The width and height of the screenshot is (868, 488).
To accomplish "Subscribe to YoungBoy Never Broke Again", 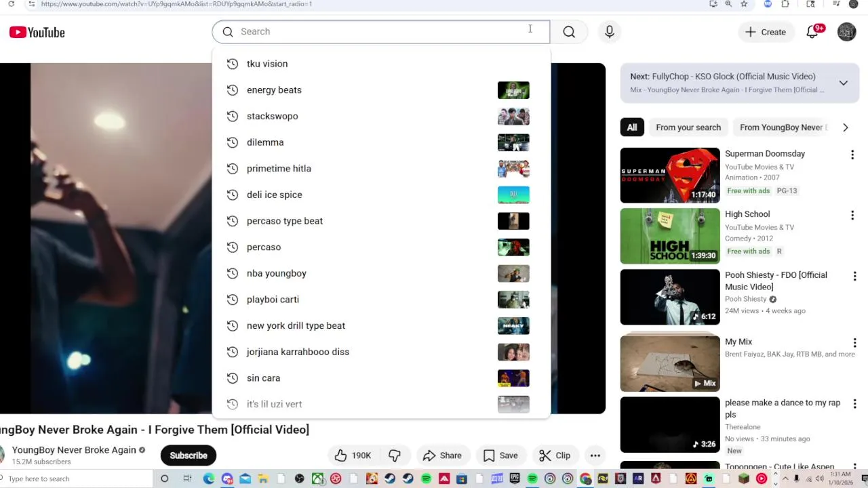I will pos(189,455).
